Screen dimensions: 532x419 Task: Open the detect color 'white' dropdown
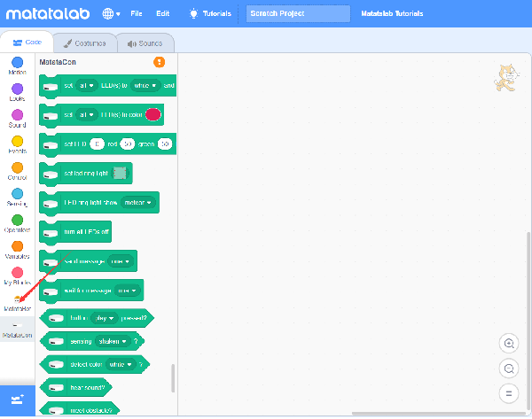121,364
